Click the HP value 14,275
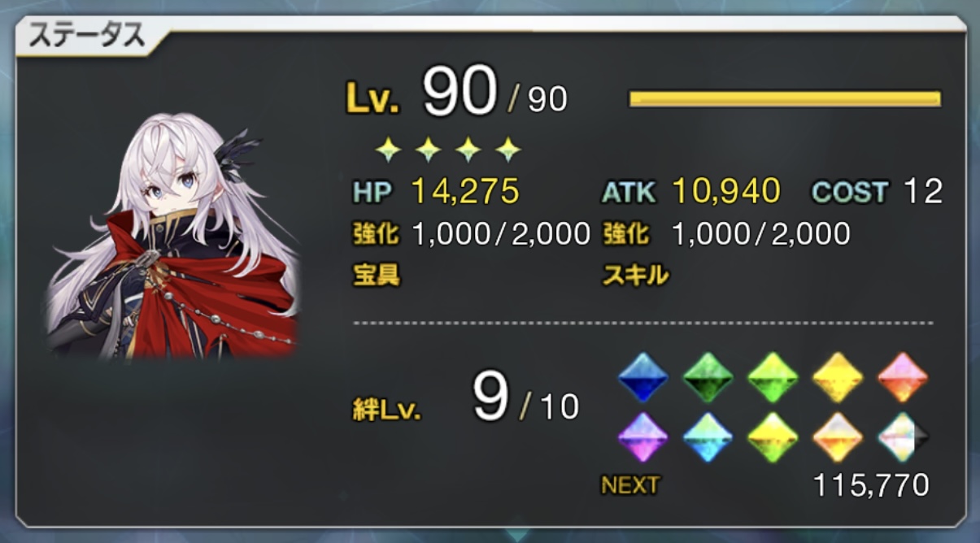This screenshot has width=980, height=543. coord(465,192)
